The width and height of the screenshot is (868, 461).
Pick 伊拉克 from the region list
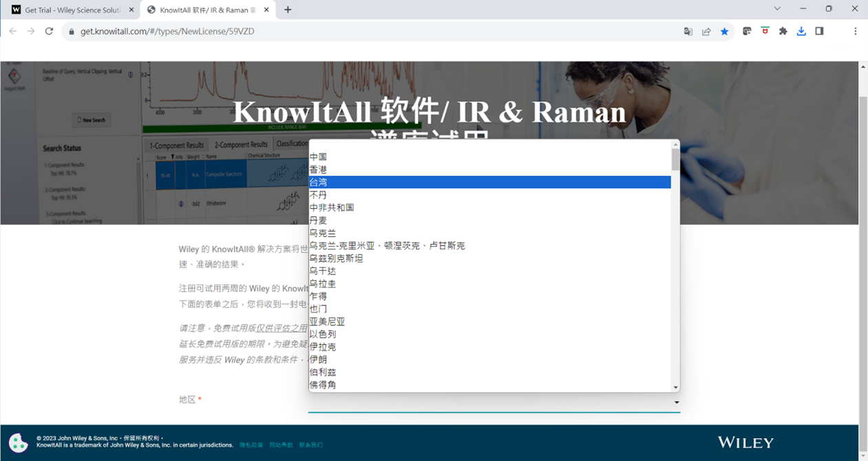(490, 347)
